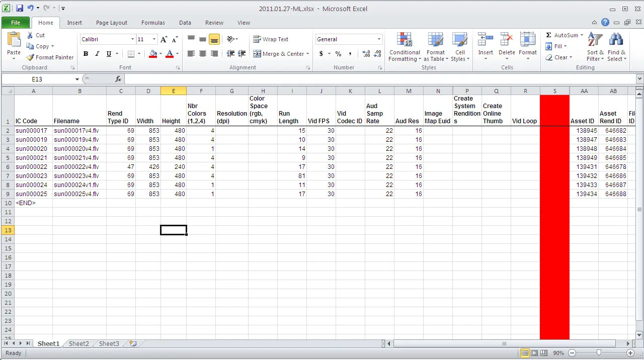This screenshot has width=644, height=360.
Task: Open the AutoSum function
Action: pos(562,35)
